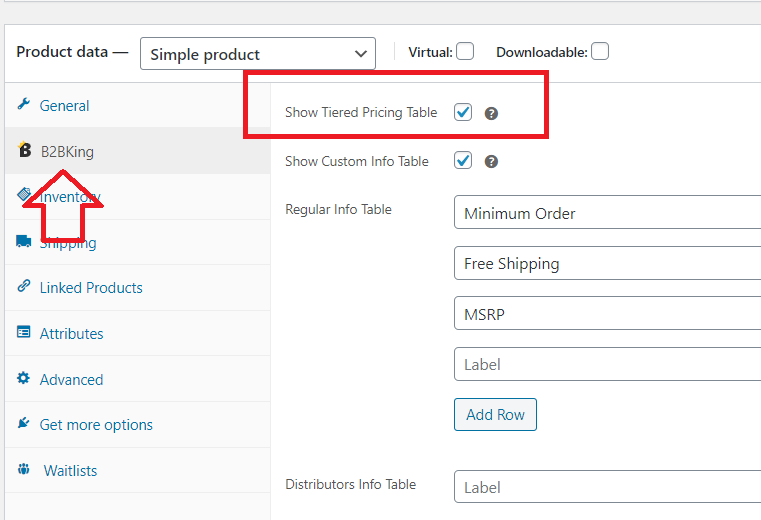The width and height of the screenshot is (761, 520).
Task: Open the Linked Products tab
Action: click(91, 288)
